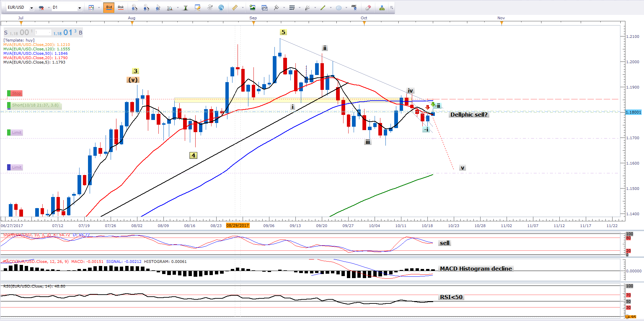This screenshot has width=644, height=321.
Task: Click the ABC text label tool
Action: click(x=354, y=7)
